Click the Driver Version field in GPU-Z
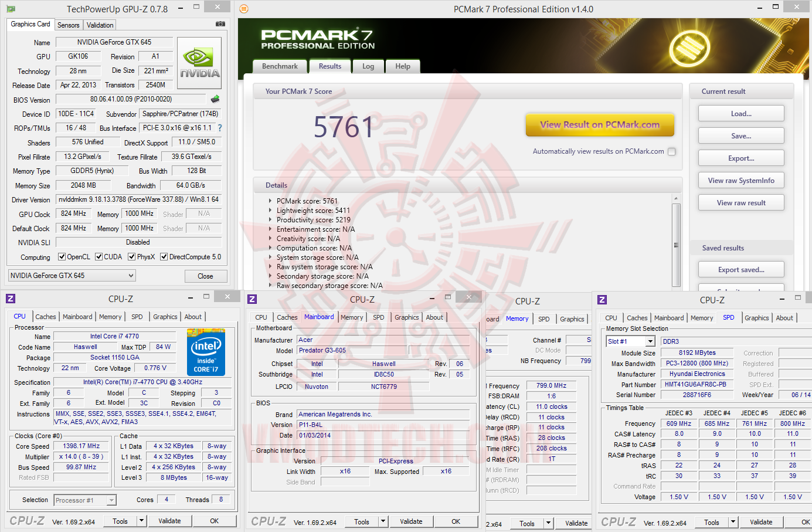This screenshot has width=812, height=532. [139, 199]
